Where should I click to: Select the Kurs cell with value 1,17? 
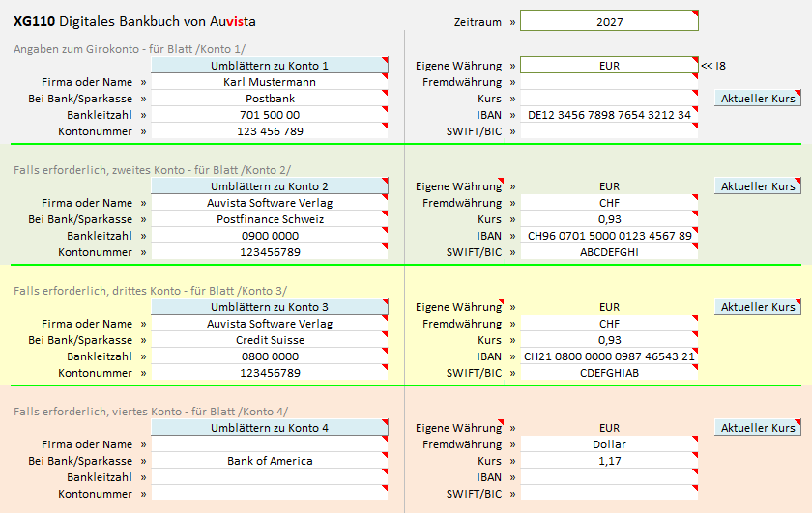[x=608, y=461]
